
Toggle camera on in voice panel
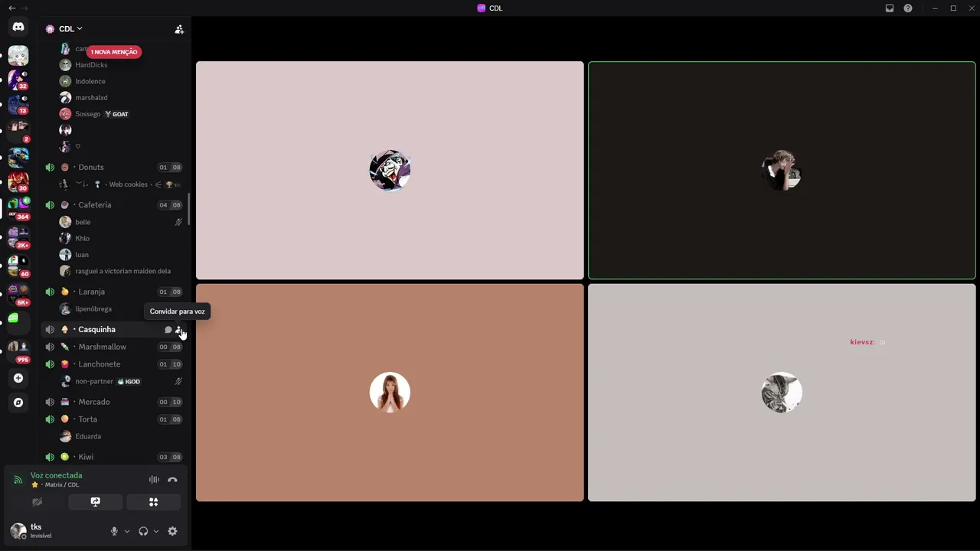37,502
